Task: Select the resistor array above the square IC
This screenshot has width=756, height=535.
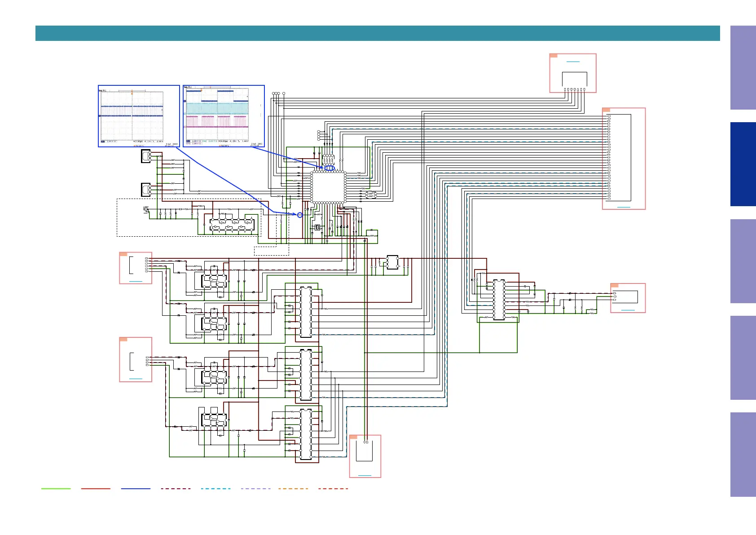Action: tap(329, 160)
